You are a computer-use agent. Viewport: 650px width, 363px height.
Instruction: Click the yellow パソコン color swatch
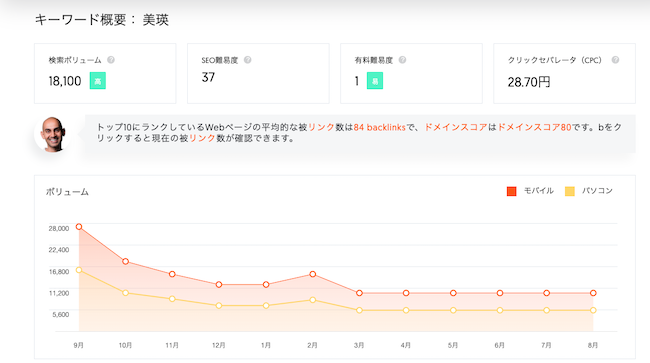(x=570, y=191)
